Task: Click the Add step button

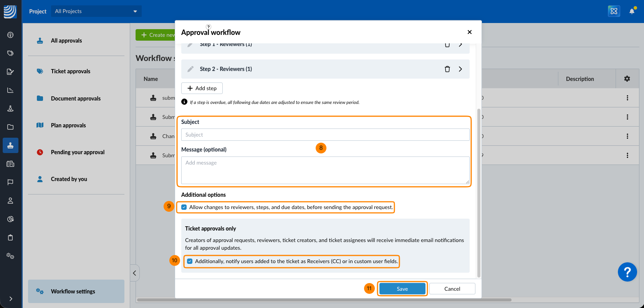Action: tap(202, 88)
